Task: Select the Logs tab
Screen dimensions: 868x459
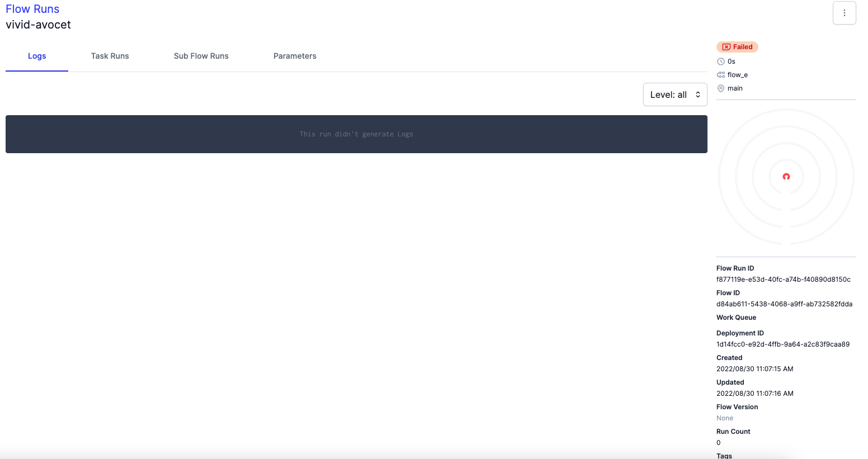Action: 36,56
